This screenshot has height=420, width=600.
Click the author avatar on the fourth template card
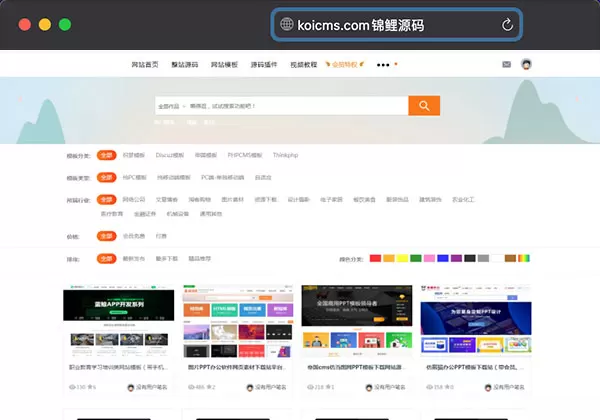point(488,387)
